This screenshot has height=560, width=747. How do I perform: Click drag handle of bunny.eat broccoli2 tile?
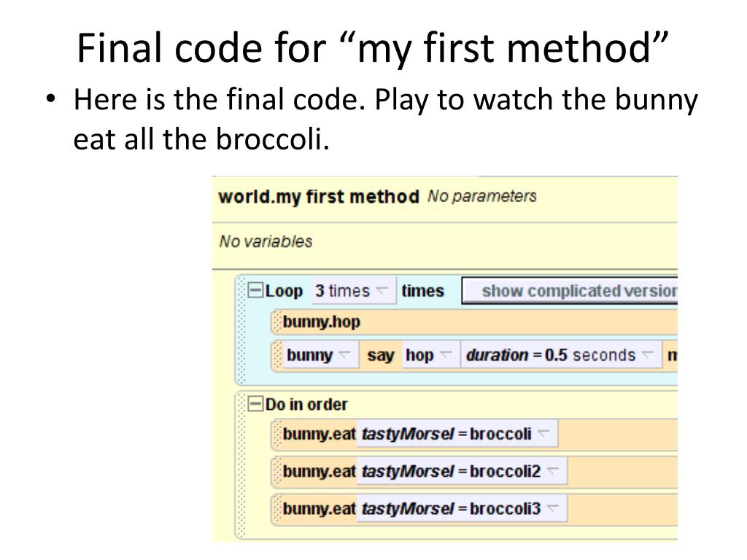coord(276,472)
